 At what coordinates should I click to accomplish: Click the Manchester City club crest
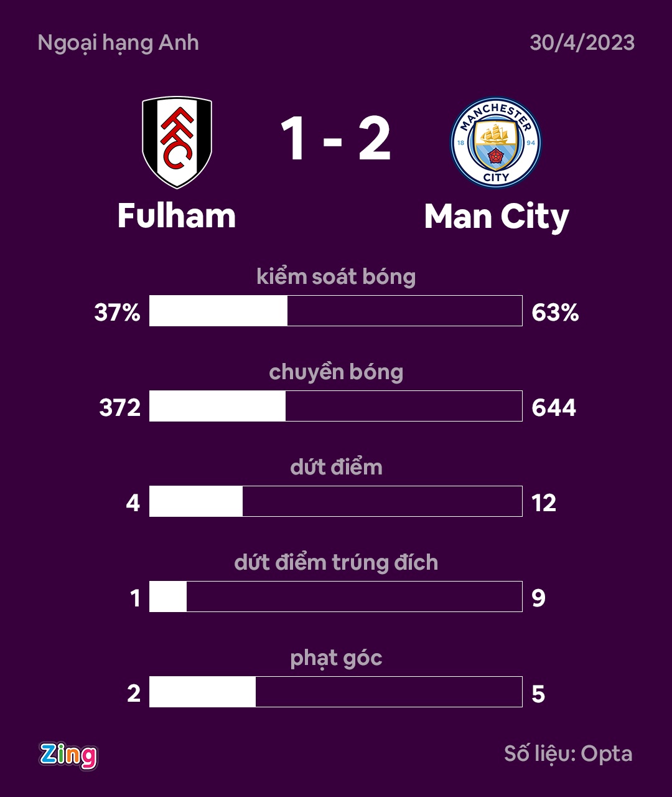click(496, 143)
